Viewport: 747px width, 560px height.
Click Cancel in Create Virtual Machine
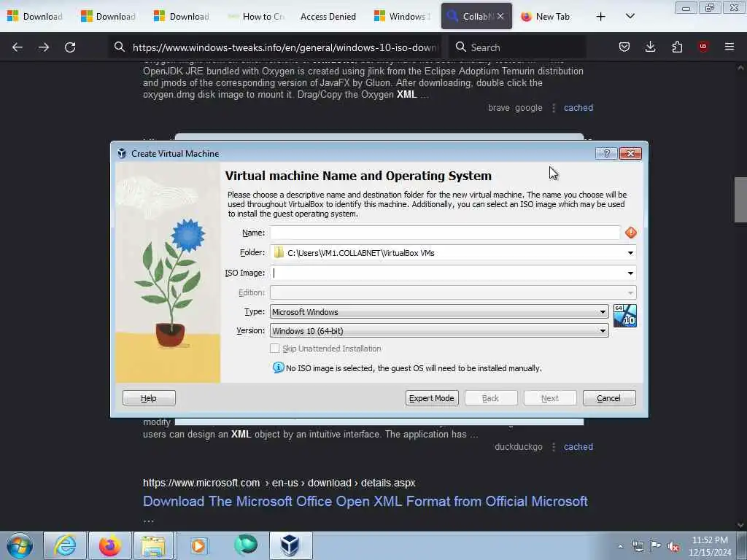tap(609, 397)
